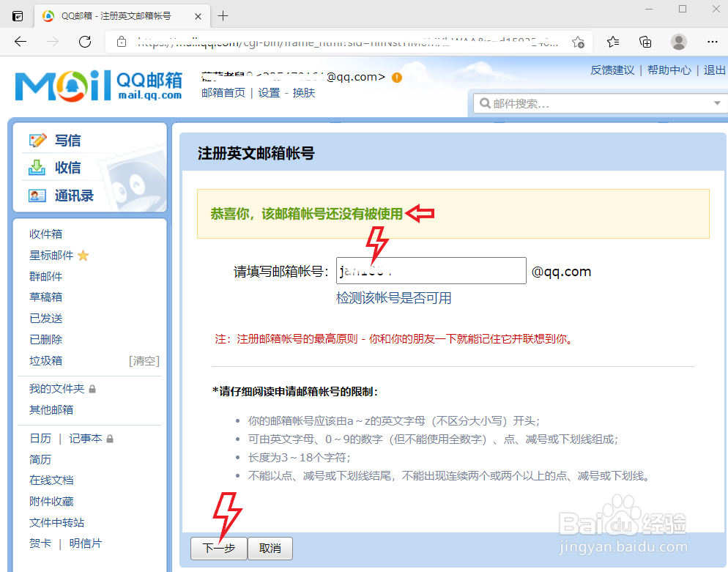
Task: Click the browser profile avatar icon
Action: (x=679, y=42)
